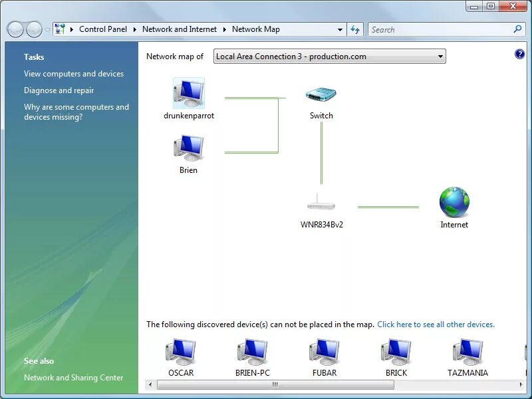The width and height of the screenshot is (532, 399).
Task: Select the drunkenparrot computer icon
Action: 189,93
